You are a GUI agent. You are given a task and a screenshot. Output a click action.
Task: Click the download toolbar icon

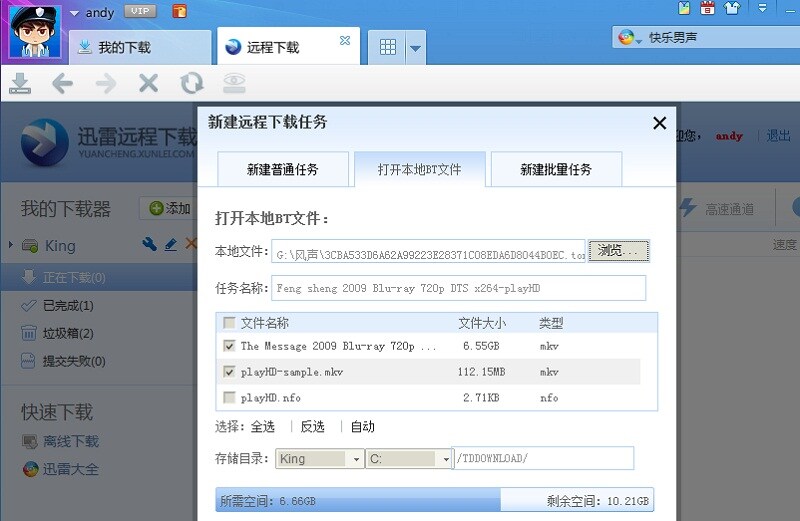[20, 83]
